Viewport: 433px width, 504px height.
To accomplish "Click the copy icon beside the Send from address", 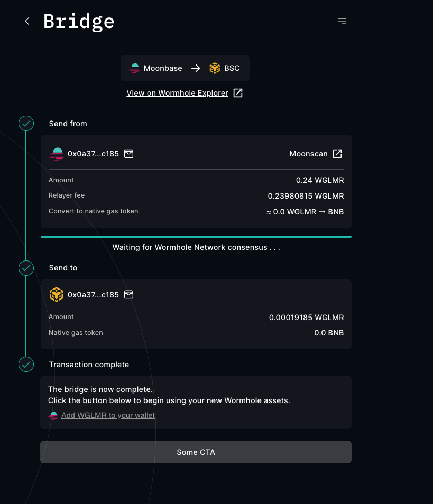I will pyautogui.click(x=128, y=154).
